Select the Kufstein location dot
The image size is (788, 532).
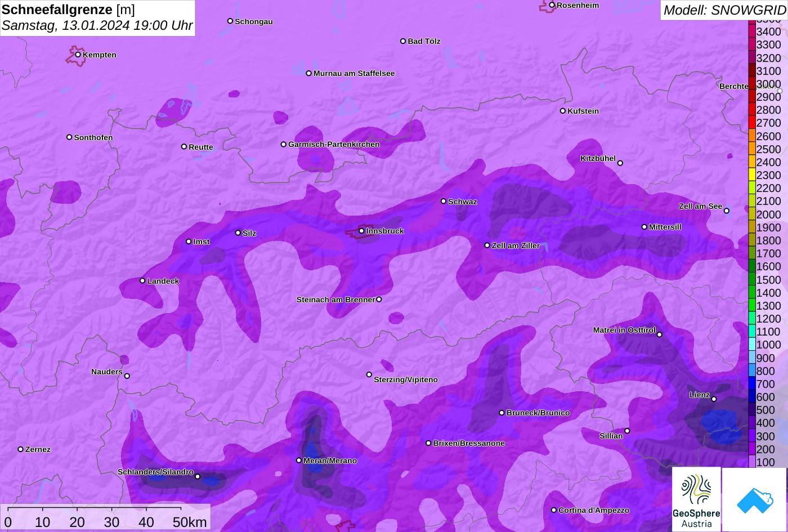[x=563, y=111]
